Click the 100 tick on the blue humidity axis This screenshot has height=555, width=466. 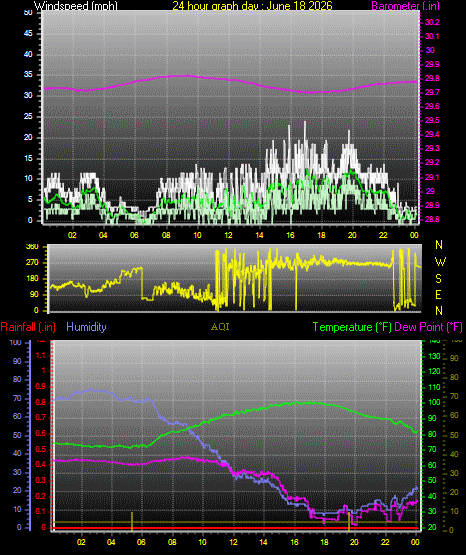pyautogui.click(x=15, y=343)
